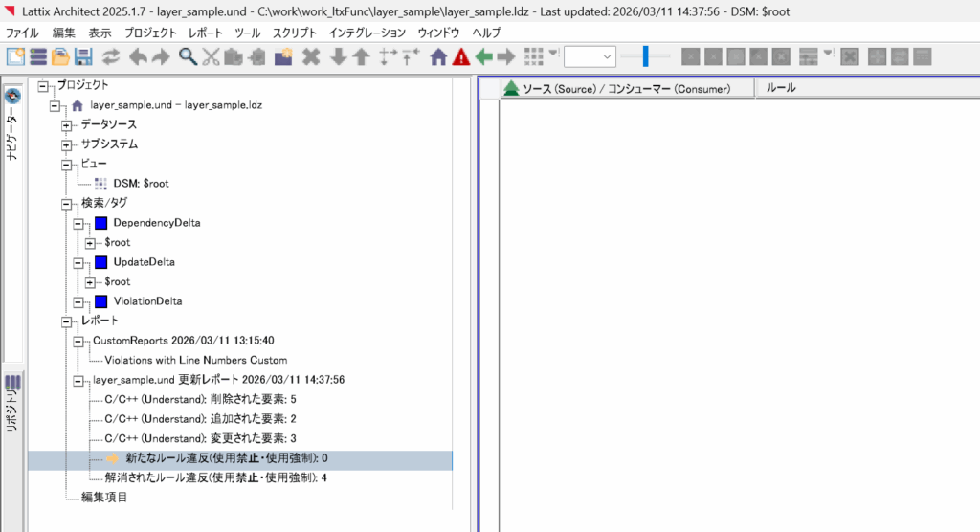The height and width of the screenshot is (532, 980).
Task: Collapse the レポート tree node
Action: pyautogui.click(x=67, y=321)
